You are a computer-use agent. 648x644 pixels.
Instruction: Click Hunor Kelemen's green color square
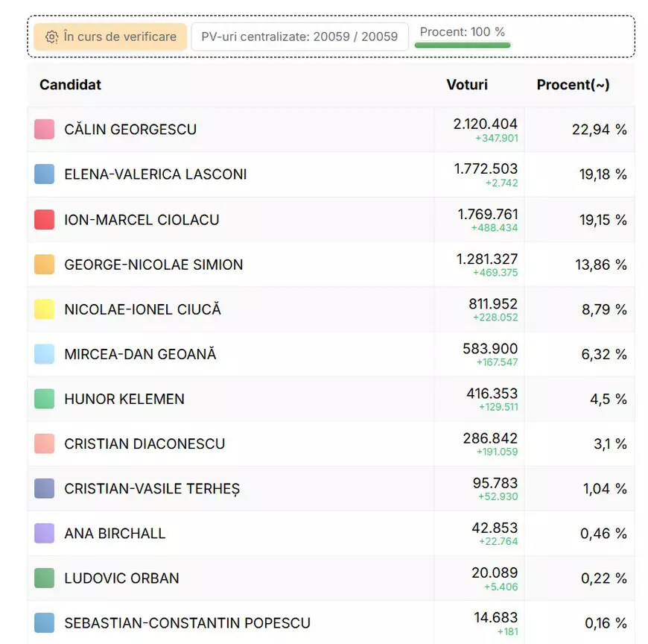coord(43,399)
